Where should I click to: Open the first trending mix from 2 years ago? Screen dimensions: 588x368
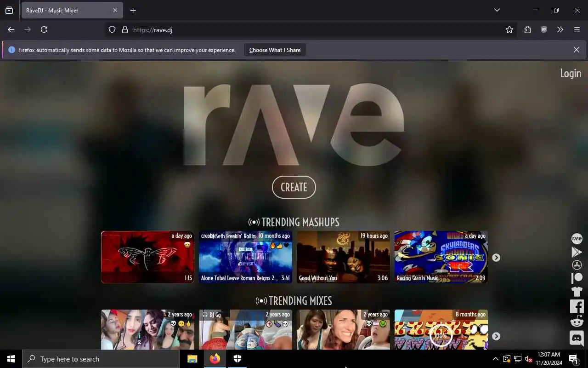tap(147, 330)
